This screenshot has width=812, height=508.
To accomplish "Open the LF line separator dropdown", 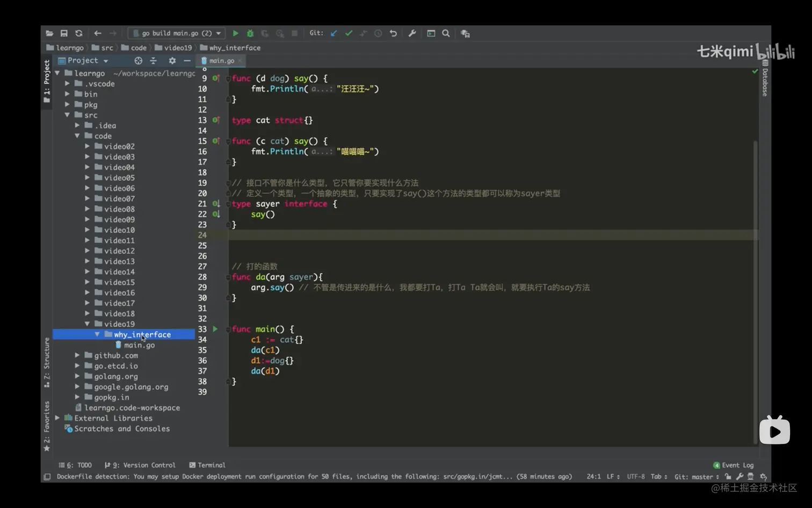I will pos(613,477).
